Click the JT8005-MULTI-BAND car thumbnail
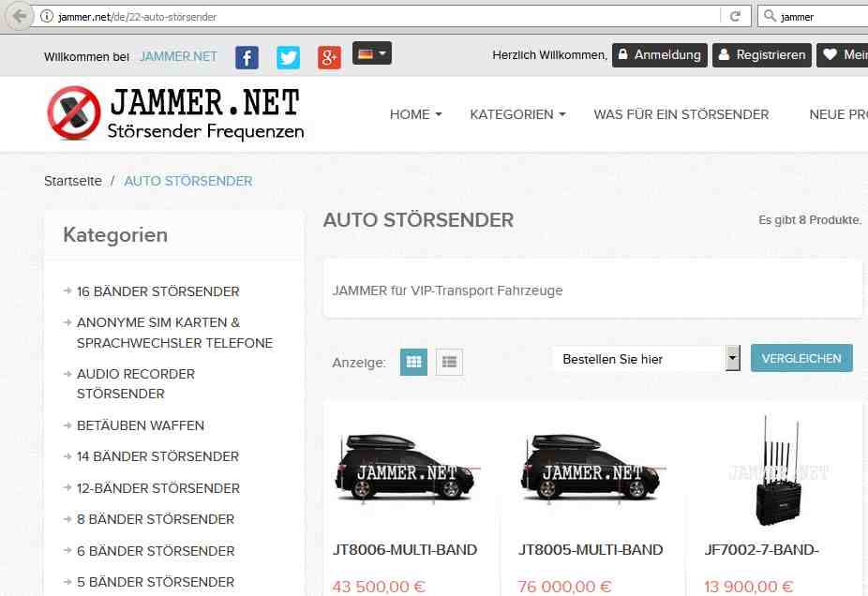The width and height of the screenshot is (868, 596). pos(592,468)
